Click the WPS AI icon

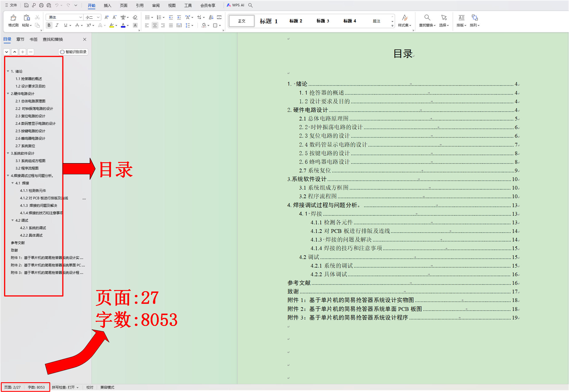237,5
